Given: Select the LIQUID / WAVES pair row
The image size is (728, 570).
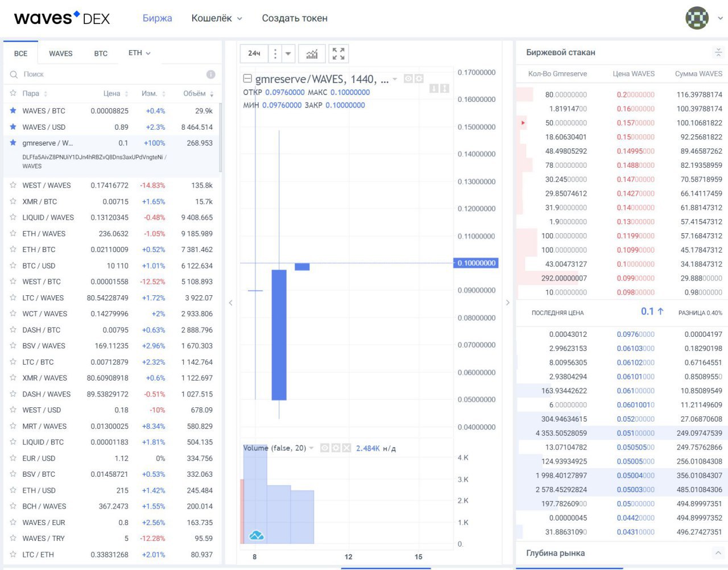Looking at the screenshot, I should (111, 217).
